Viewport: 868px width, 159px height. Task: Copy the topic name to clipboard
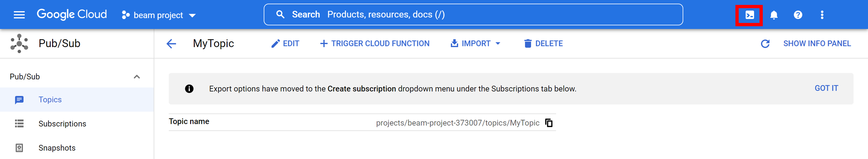pyautogui.click(x=549, y=122)
